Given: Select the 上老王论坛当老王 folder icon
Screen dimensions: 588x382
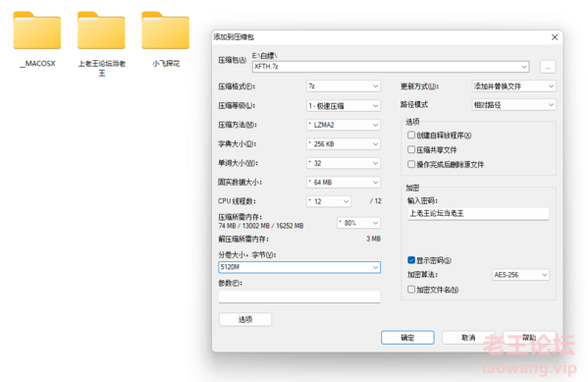Looking at the screenshot, I should point(101,30).
